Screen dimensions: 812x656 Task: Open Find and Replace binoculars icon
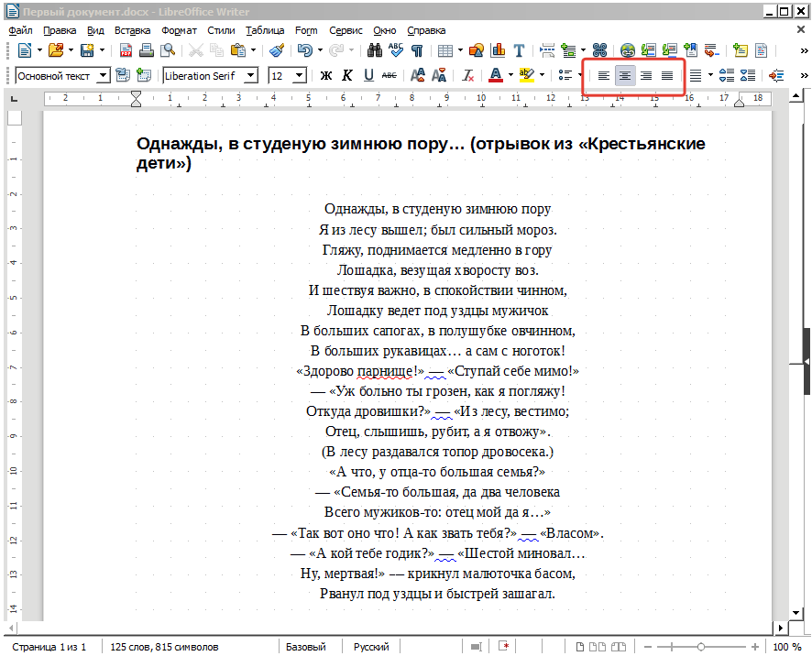coord(375,50)
